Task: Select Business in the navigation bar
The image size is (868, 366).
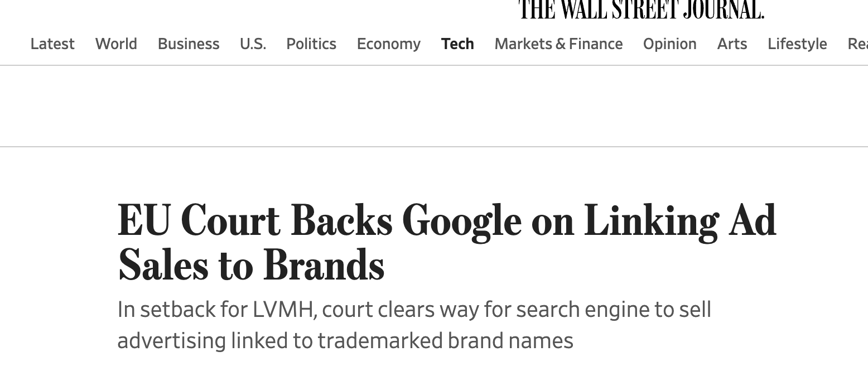Action: point(189,44)
